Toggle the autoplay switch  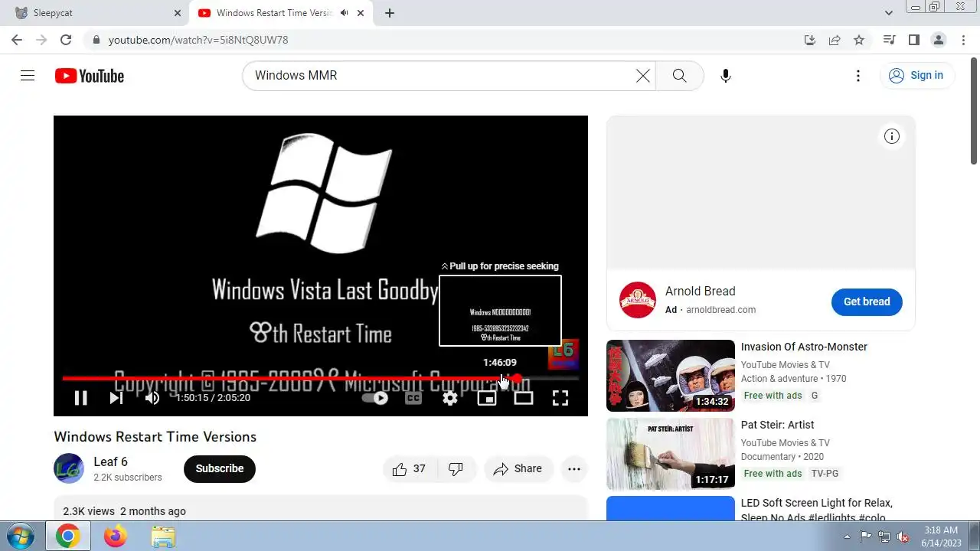click(x=375, y=398)
